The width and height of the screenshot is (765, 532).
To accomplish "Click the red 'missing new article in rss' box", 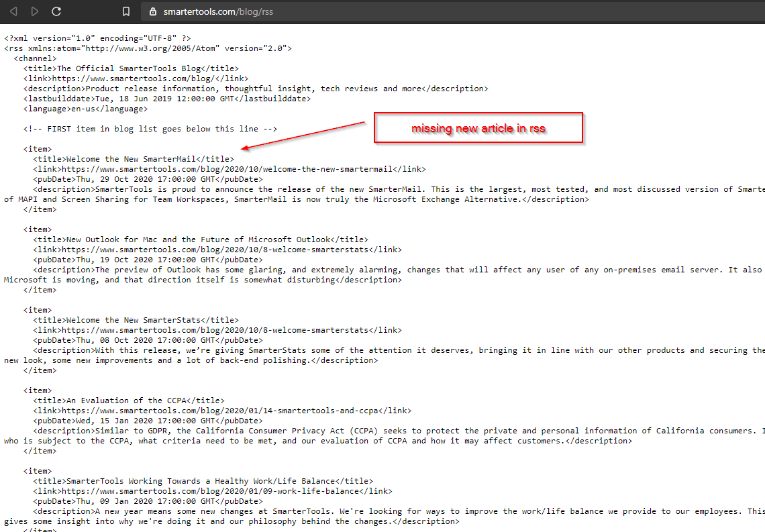I will 478,128.
